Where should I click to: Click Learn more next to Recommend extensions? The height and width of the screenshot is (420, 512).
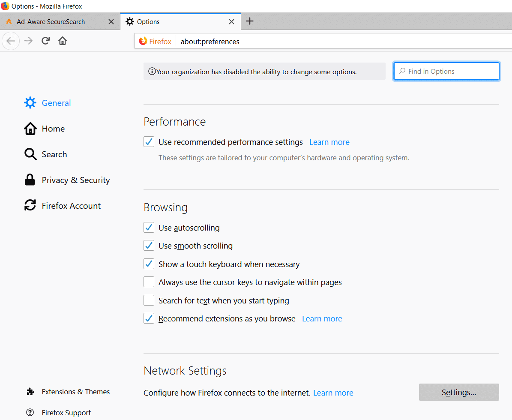click(x=322, y=319)
